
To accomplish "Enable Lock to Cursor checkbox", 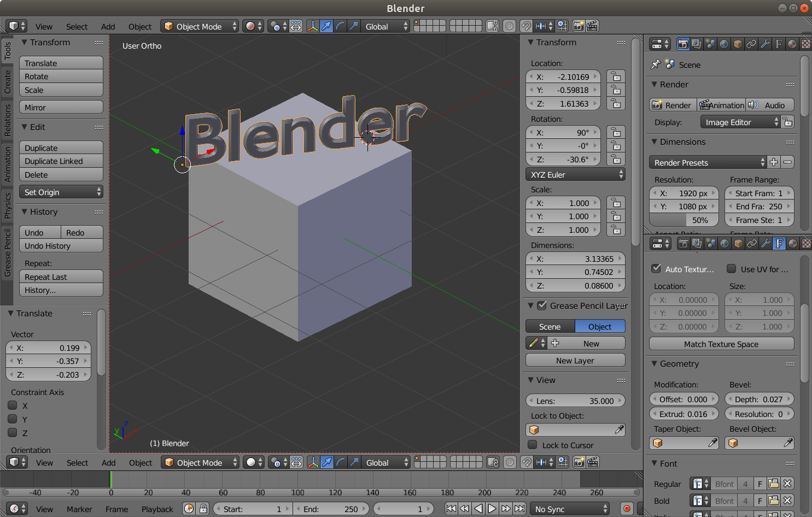I will [x=532, y=445].
